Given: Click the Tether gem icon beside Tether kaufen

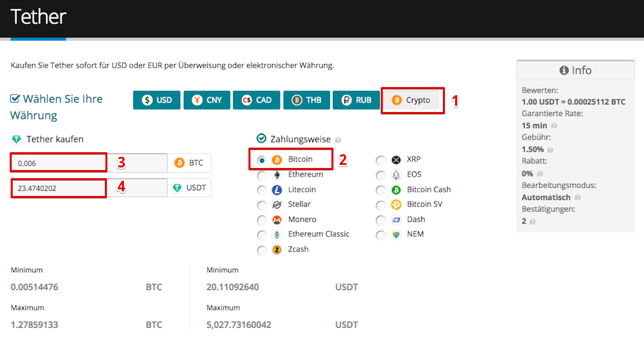Looking at the screenshot, I should [x=17, y=139].
